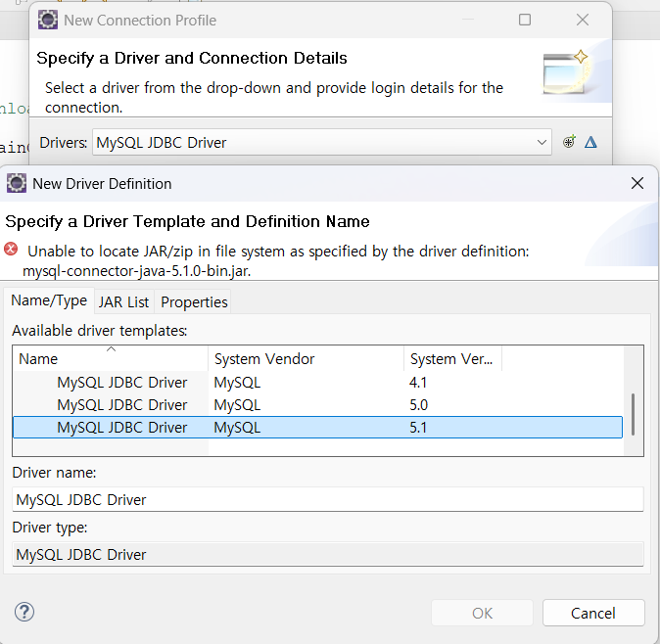The height and width of the screenshot is (644, 660).
Task: Open the Drivers combo box dropdown arrow
Action: tap(542, 142)
